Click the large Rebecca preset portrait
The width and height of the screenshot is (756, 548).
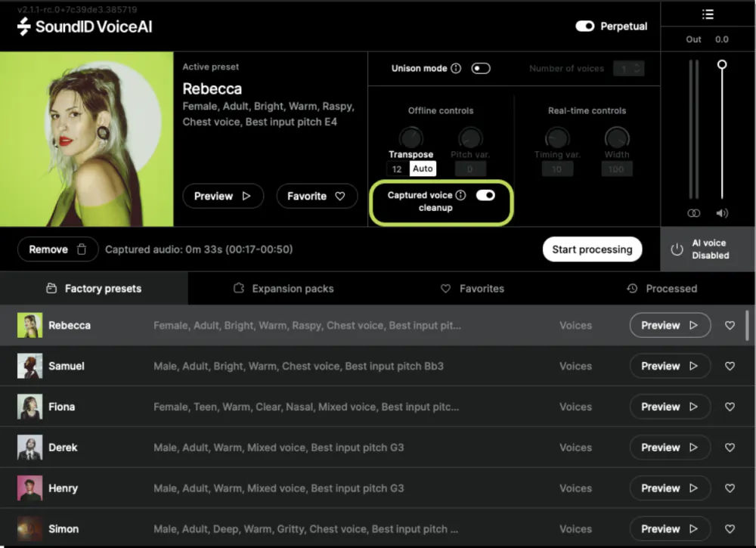tap(87, 139)
